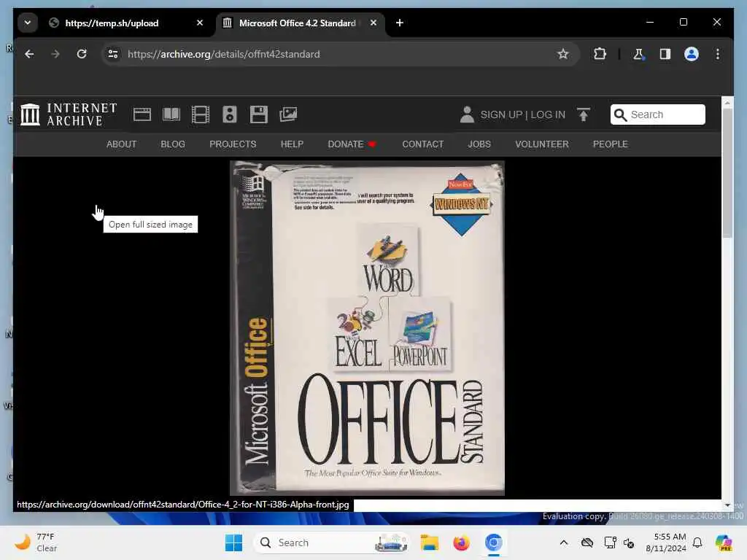Open the Extensions puzzle icon
747x560 pixels.
[x=600, y=54]
